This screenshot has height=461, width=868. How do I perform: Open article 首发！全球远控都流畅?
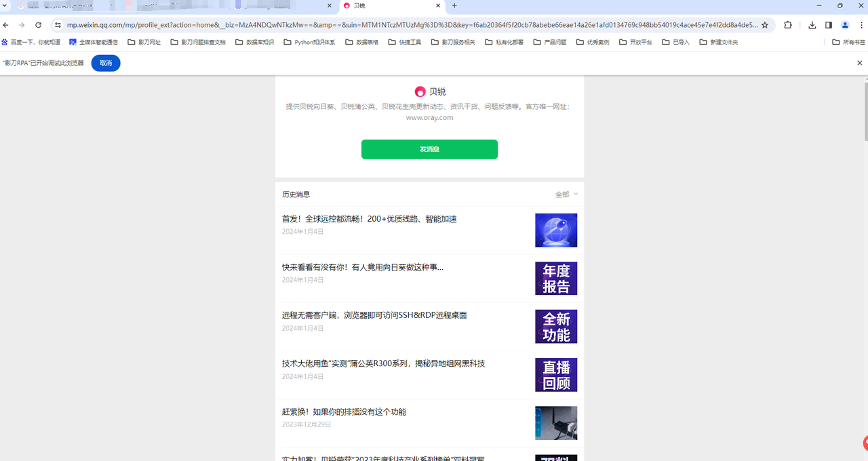tap(370, 219)
